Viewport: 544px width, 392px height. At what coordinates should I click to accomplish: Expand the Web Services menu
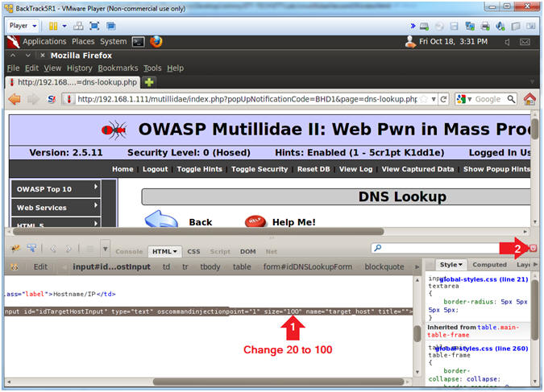tap(56, 207)
